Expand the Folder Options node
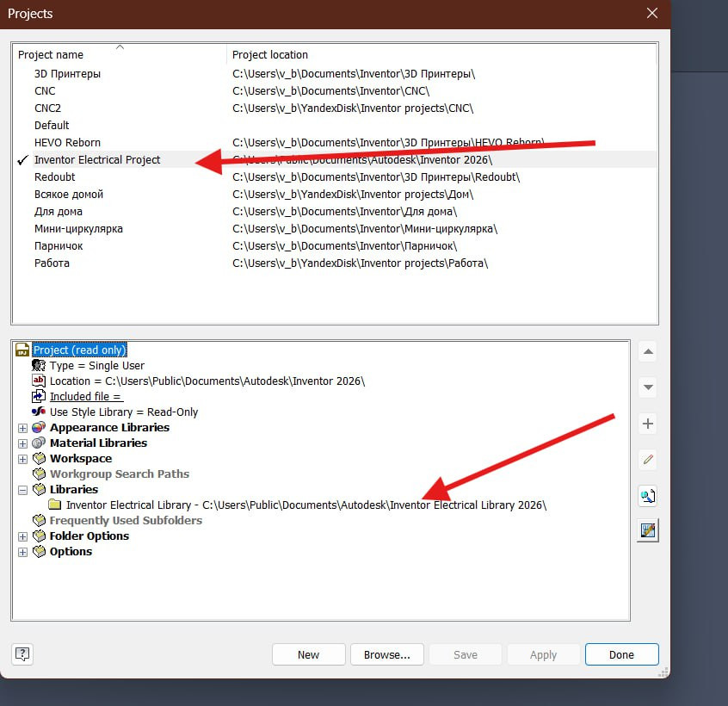728x706 pixels. click(22, 536)
